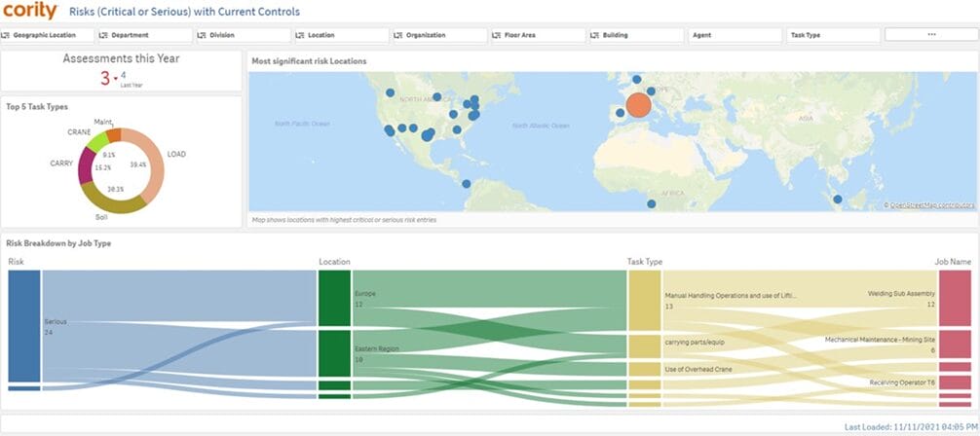The height and width of the screenshot is (436, 980).
Task: Expand more filters via ellipsis button
Action: 930,35
